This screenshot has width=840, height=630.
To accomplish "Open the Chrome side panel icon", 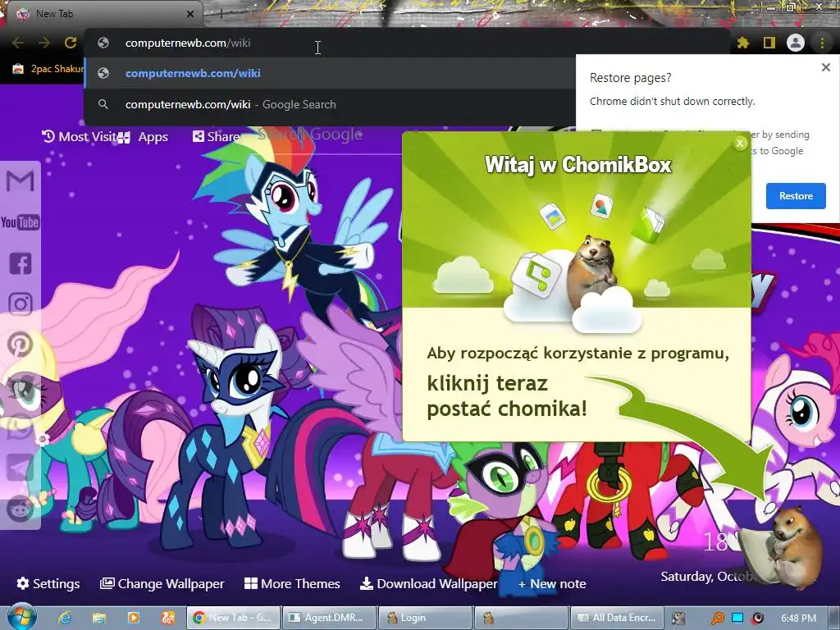I will [x=769, y=43].
